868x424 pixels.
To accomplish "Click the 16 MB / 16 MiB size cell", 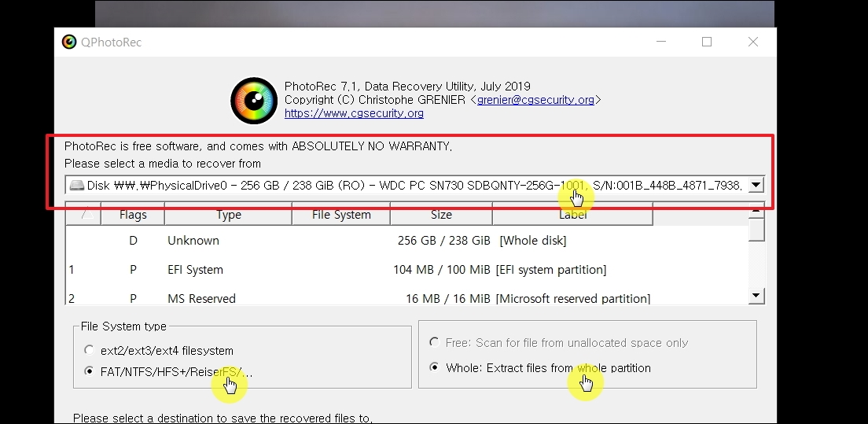I will coord(448,299).
